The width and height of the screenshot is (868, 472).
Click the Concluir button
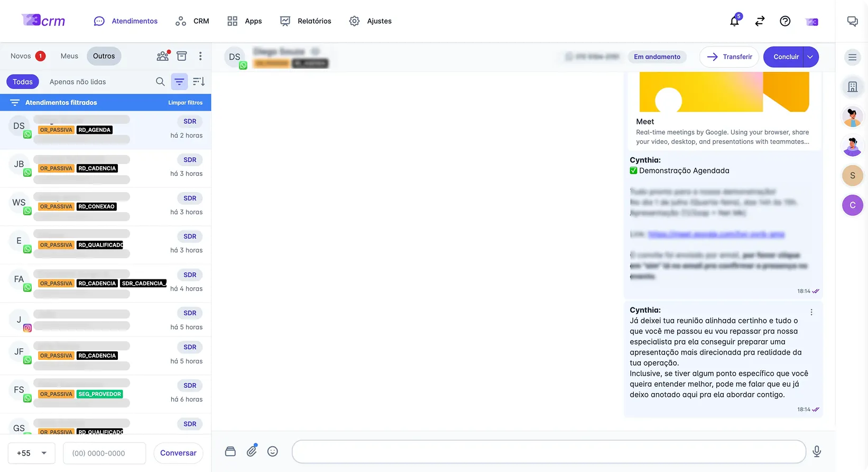[x=785, y=57]
